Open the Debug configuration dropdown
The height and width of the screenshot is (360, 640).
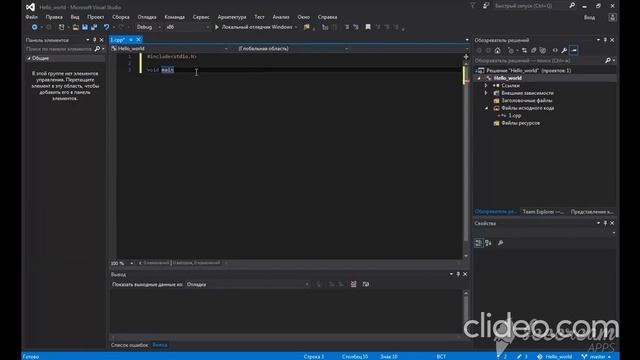pyautogui.click(x=149, y=27)
